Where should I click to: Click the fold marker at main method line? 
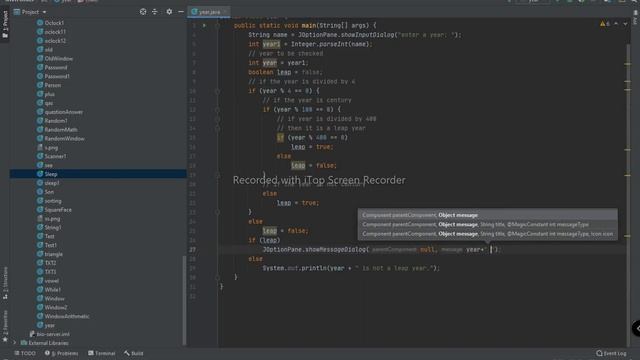point(218,26)
